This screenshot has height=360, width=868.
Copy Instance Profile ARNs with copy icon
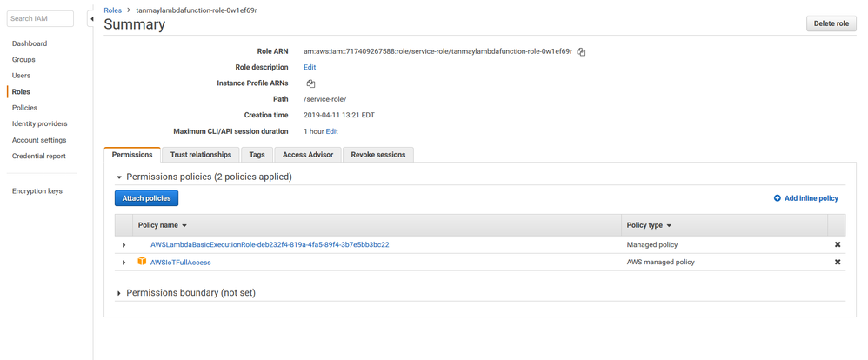tap(310, 83)
